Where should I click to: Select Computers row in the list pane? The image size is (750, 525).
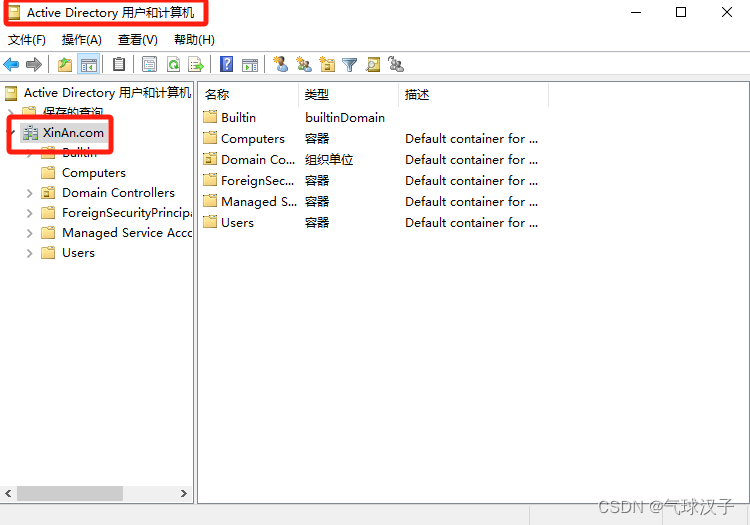(253, 138)
